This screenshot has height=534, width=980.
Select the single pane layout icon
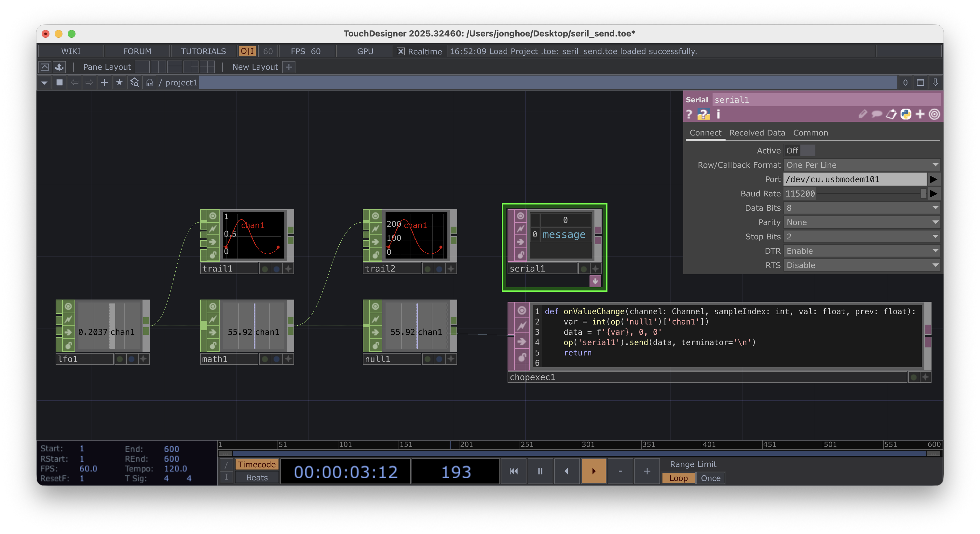click(142, 67)
